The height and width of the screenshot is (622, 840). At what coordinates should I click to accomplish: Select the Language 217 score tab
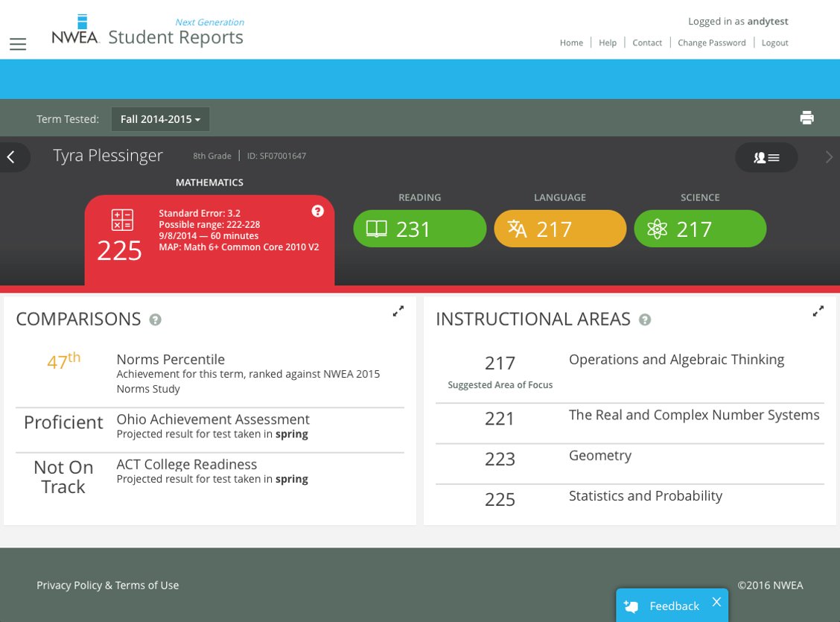(560, 229)
